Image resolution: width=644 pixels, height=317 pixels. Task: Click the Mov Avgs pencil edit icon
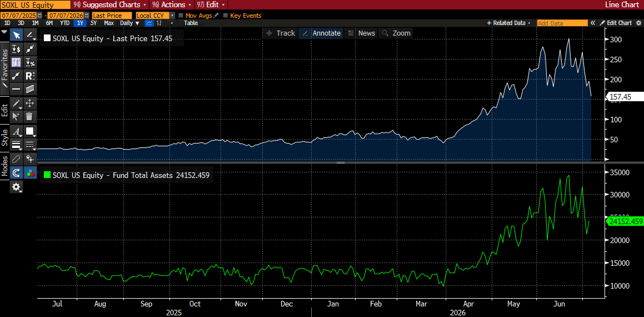(217, 16)
